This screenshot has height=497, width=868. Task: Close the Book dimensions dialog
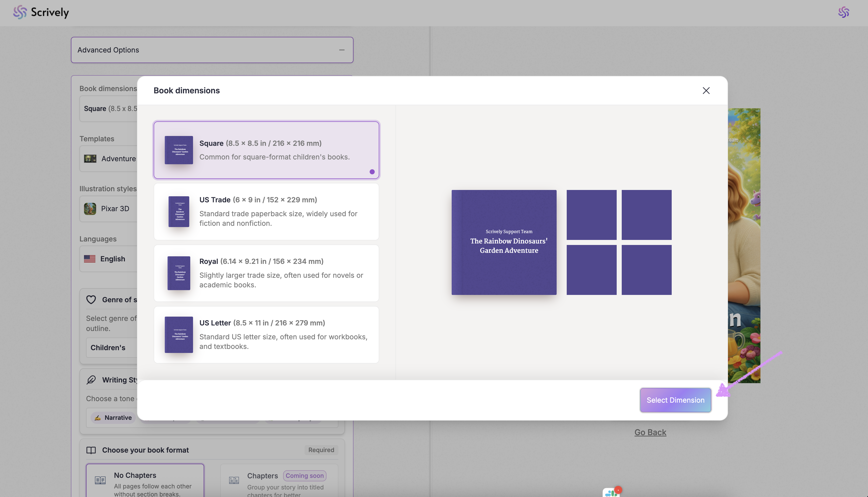point(706,91)
